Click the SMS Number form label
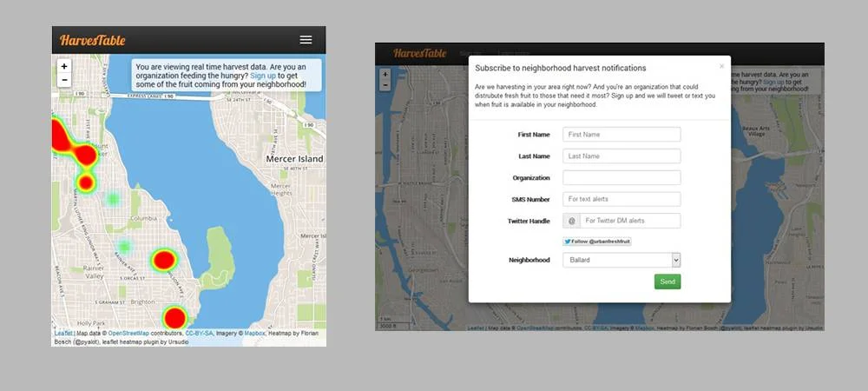The width and height of the screenshot is (868, 391). 531,199
